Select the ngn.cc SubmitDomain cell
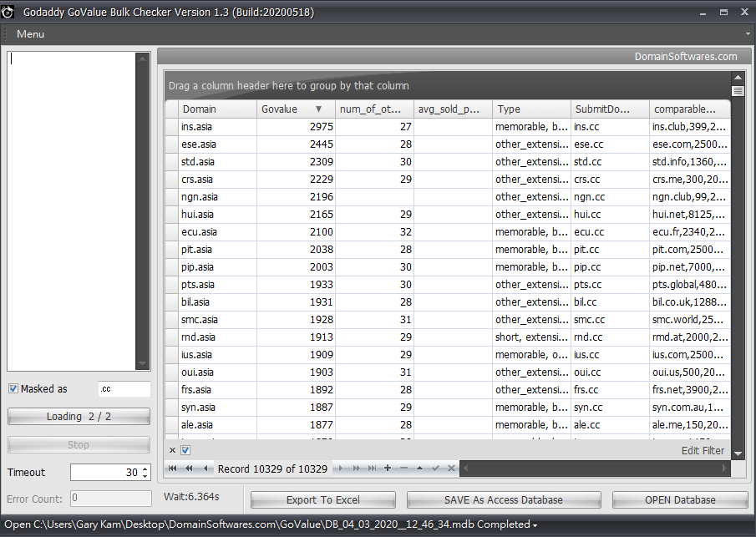 pos(611,196)
